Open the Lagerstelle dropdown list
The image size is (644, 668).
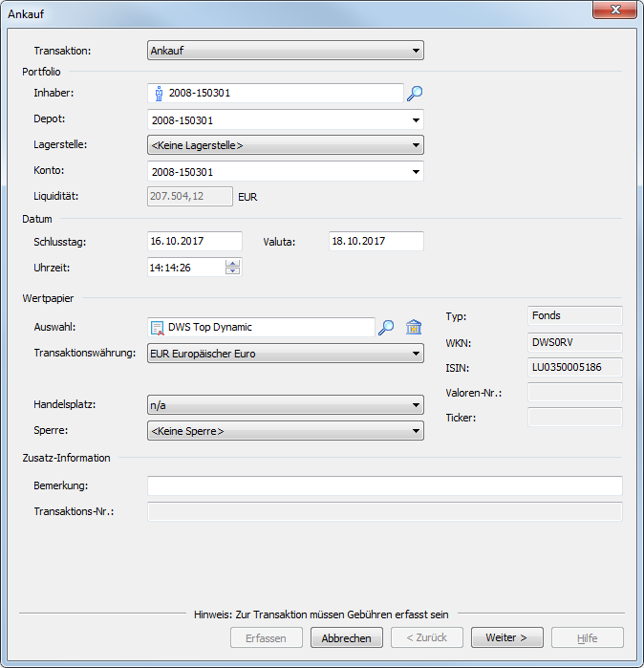pyautogui.click(x=416, y=145)
